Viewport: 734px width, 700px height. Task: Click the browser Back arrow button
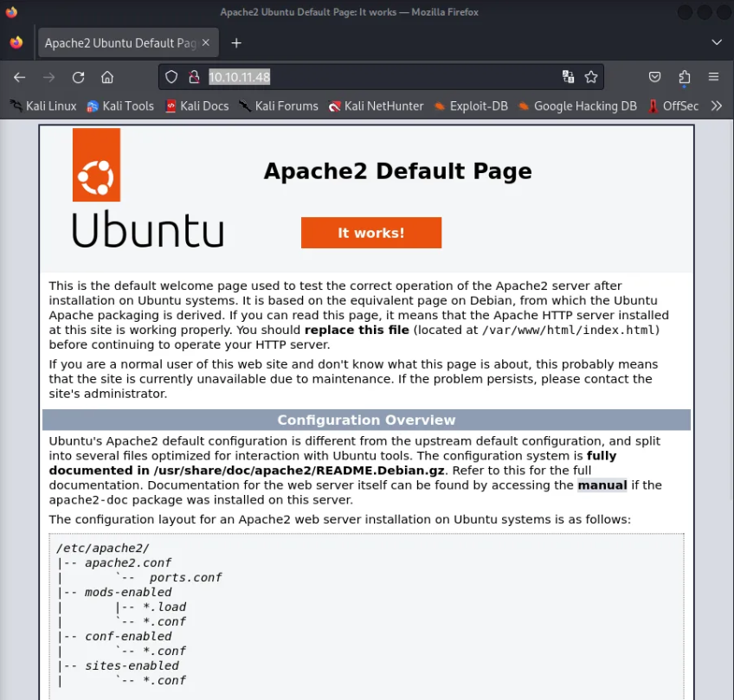19,77
